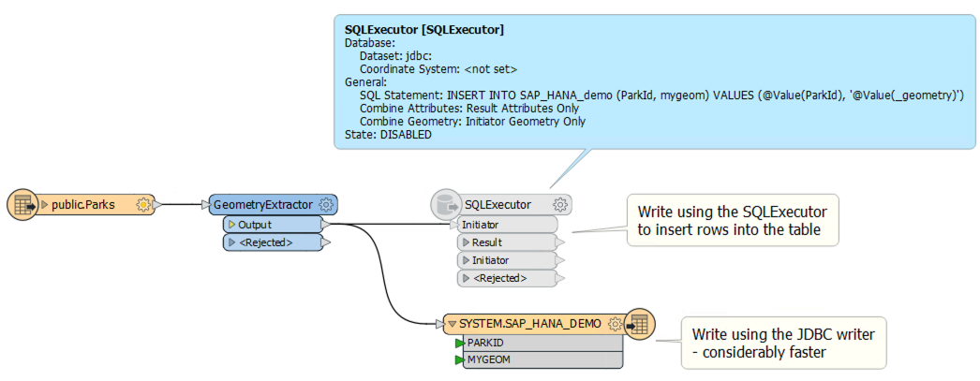
Task: Click the SQLExecutor database icon
Action: [446, 204]
